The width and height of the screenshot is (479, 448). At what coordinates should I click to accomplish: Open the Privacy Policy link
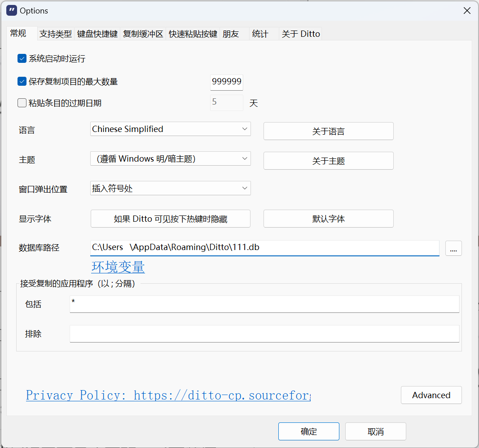[168, 395]
